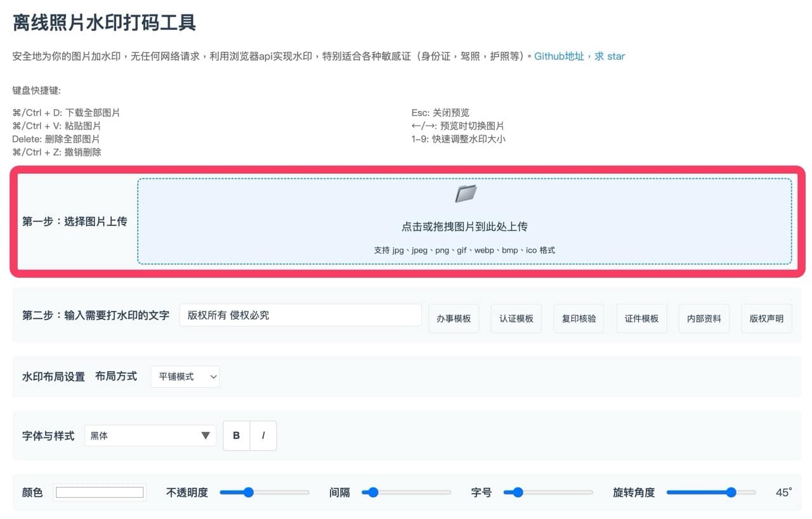Image resolution: width=812 pixels, height=519 pixels.
Task: Apply the 办事模板 template
Action: point(454,319)
